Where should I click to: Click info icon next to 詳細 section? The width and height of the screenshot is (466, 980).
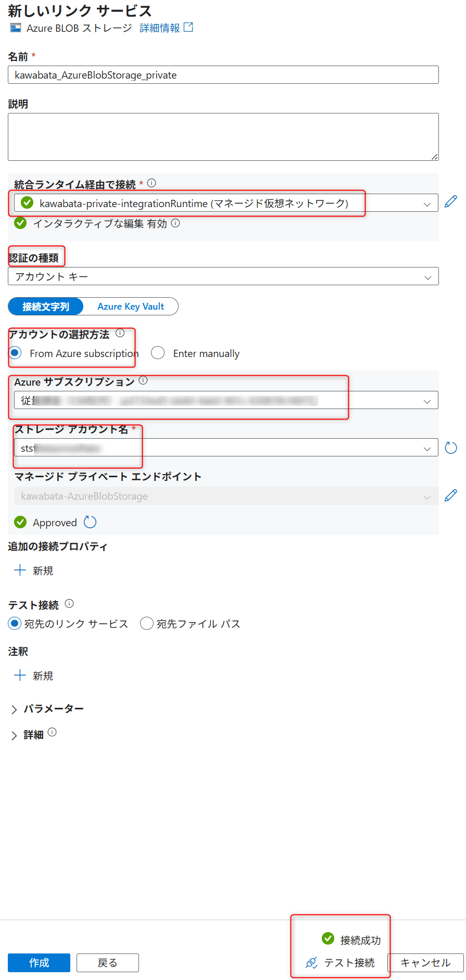point(52,732)
